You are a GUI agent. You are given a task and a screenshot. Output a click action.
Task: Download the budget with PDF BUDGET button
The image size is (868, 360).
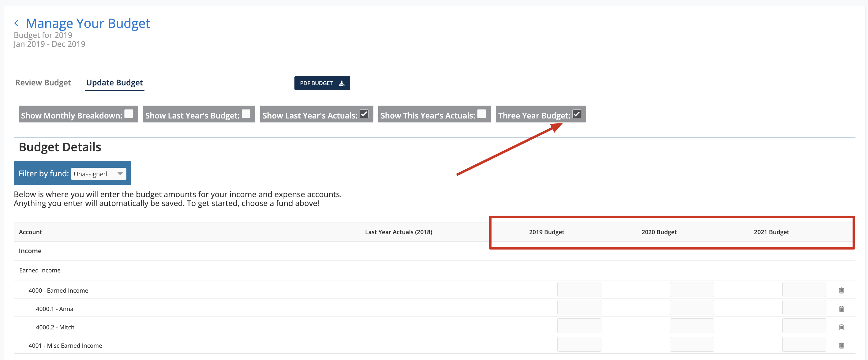point(322,83)
